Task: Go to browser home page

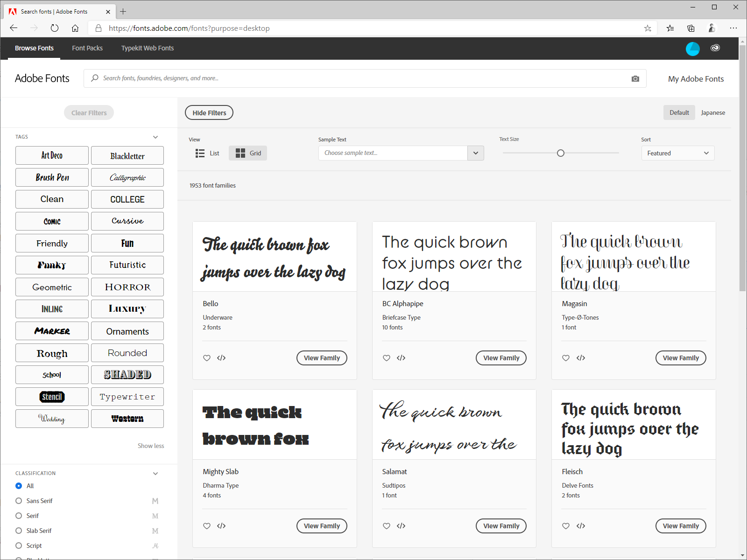Action: point(75,28)
